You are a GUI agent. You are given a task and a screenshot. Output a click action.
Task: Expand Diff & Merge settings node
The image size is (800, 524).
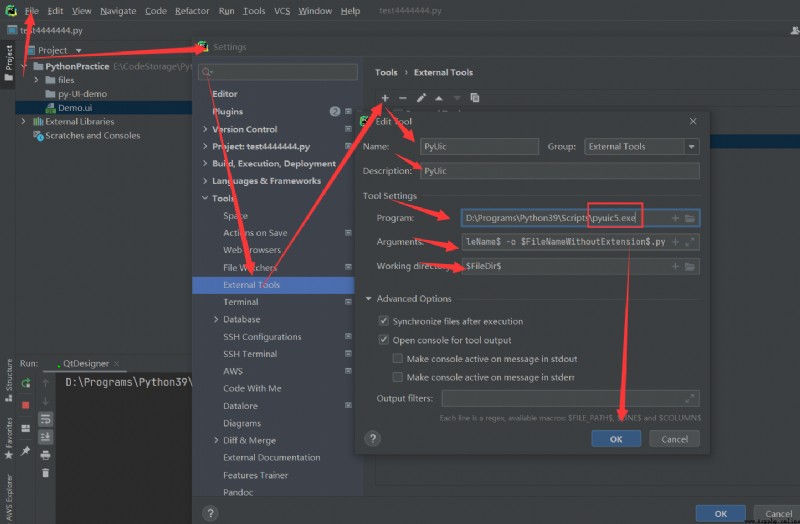point(216,440)
